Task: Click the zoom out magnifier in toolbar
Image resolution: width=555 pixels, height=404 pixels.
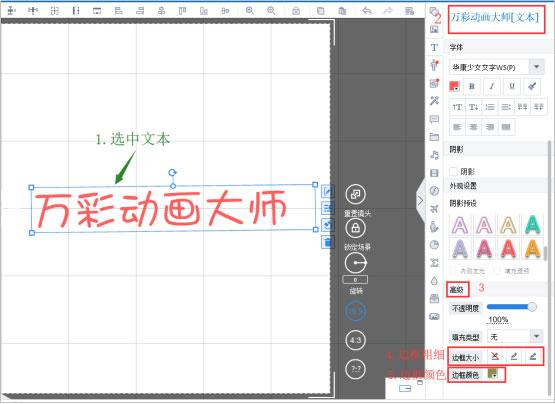Action: pos(271,11)
